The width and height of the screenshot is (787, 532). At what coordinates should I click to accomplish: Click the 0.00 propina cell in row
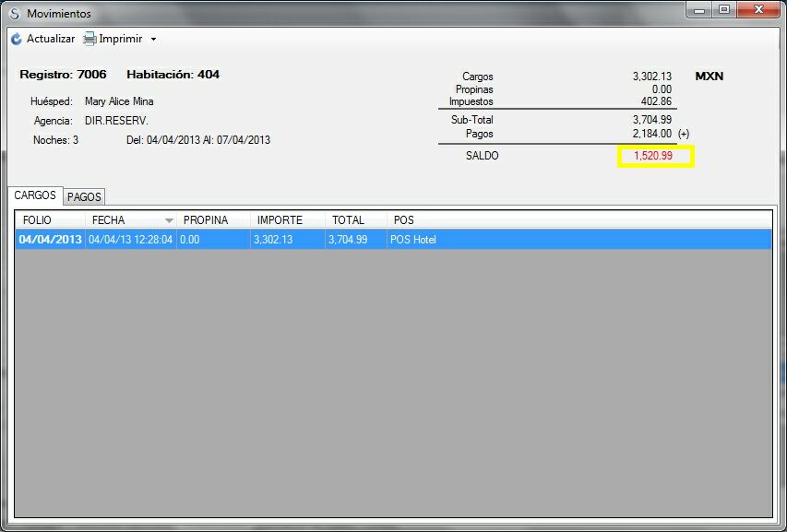tap(213, 240)
